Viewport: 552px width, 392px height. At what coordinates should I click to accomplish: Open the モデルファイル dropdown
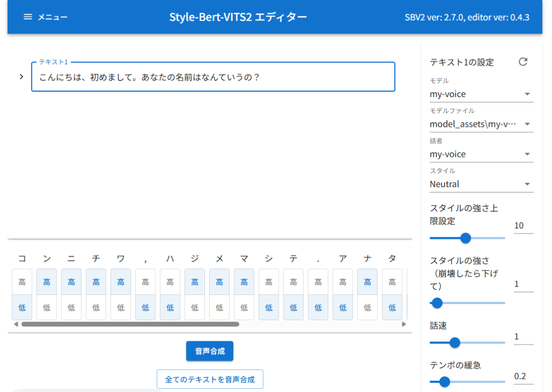[481, 124]
